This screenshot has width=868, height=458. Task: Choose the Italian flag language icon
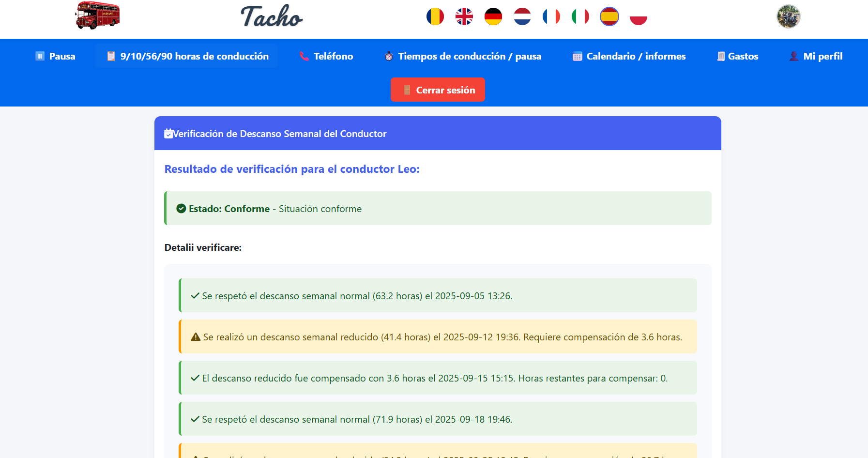coord(580,16)
